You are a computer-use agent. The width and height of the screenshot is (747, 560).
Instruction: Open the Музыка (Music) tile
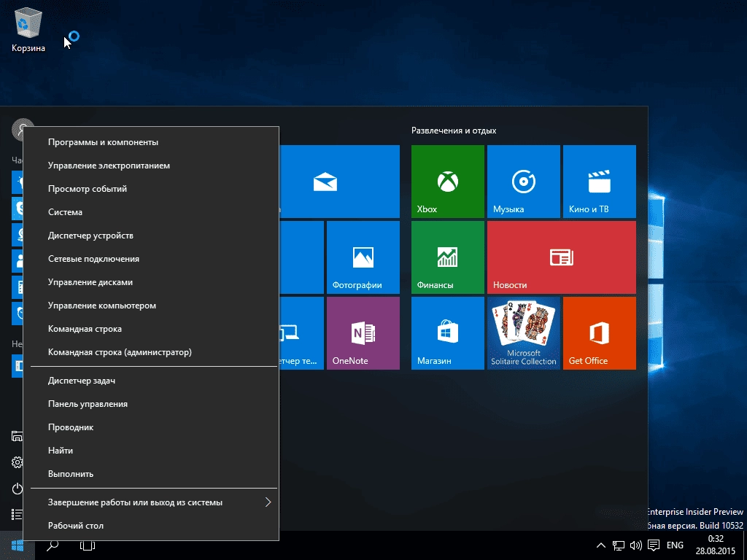[524, 182]
